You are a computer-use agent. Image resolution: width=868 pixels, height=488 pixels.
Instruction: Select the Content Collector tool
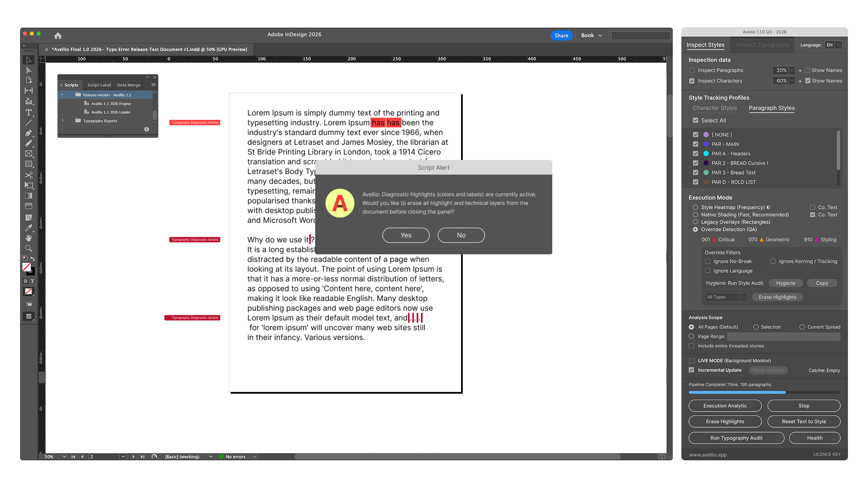click(x=29, y=101)
